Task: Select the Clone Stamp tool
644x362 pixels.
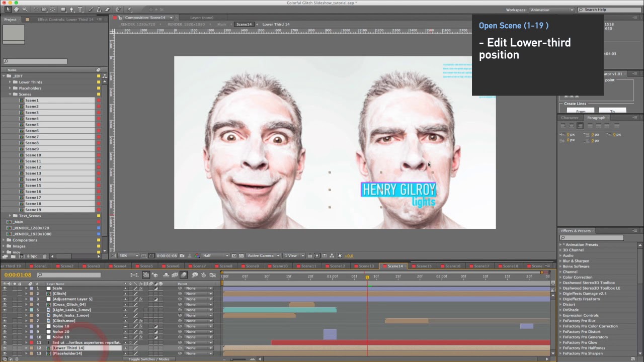Action: tap(100, 10)
